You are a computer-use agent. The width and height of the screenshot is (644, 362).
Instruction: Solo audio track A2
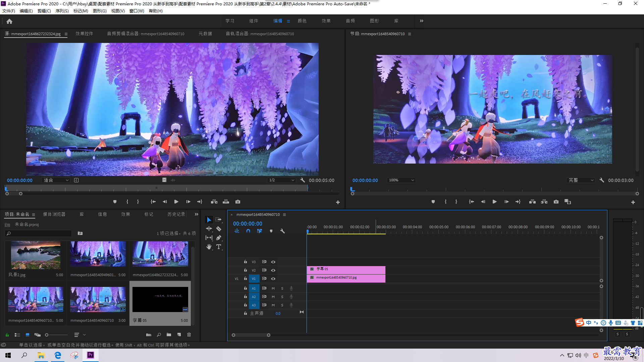[282, 297]
